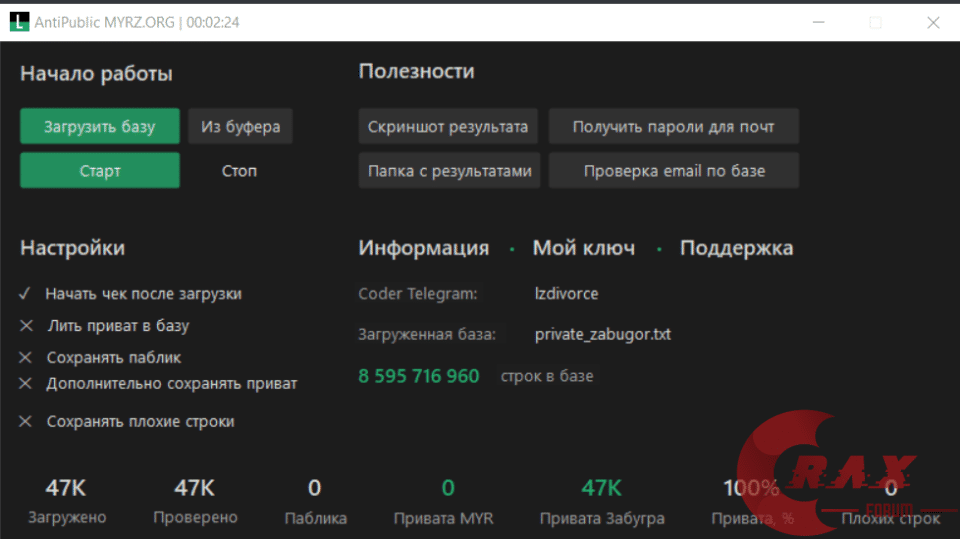Click the Полезности heading

416,71
